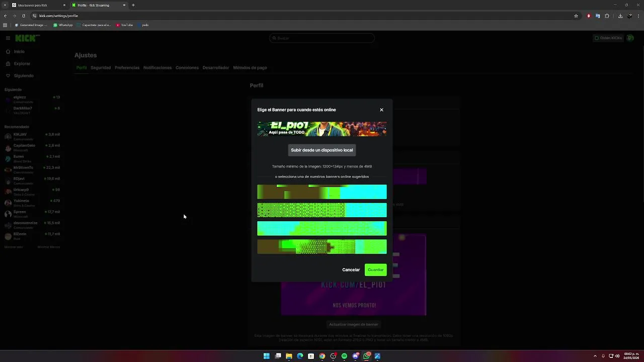644x362 pixels.
Task: Go back in browser history
Action: (6, 16)
